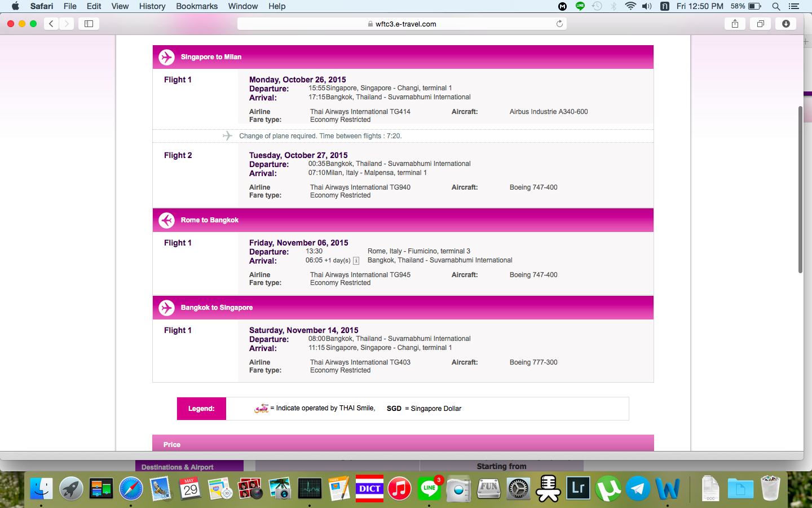Open the Bookmarks menu
Viewport: 812px width, 508px height.
(x=197, y=6)
